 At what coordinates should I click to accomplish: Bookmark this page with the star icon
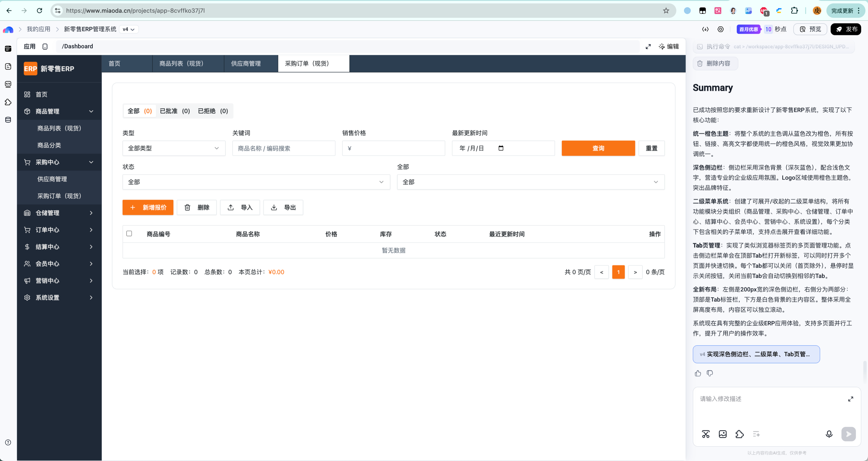click(x=666, y=10)
